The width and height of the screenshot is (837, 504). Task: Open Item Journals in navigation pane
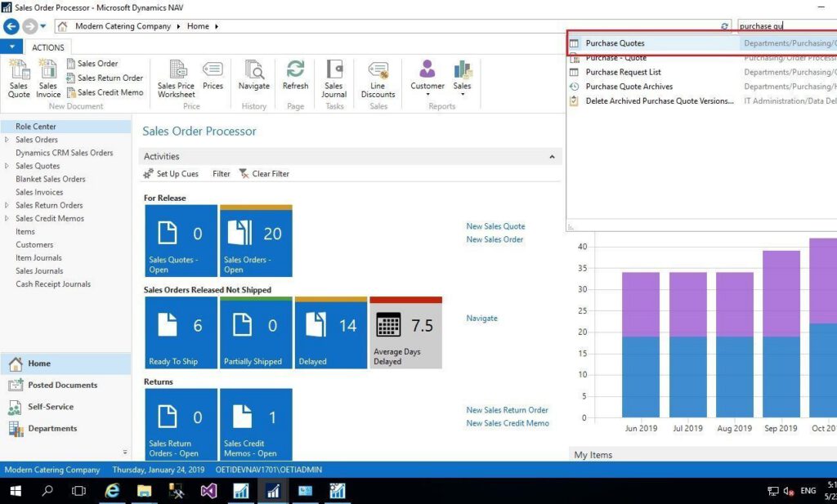coord(38,257)
